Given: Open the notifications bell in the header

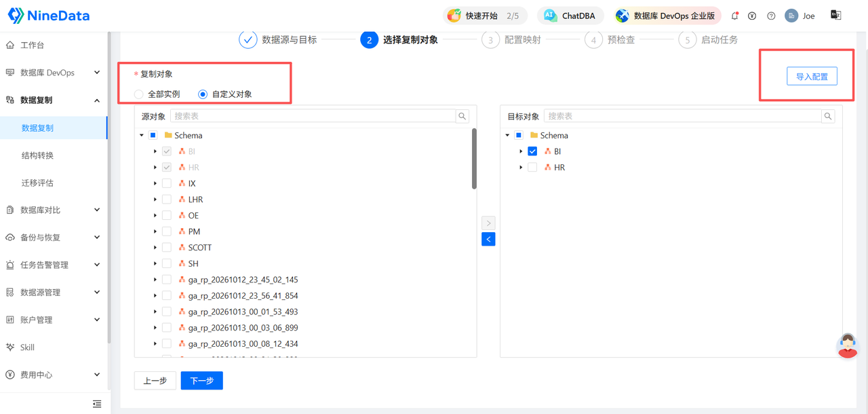Looking at the screenshot, I should coord(734,16).
